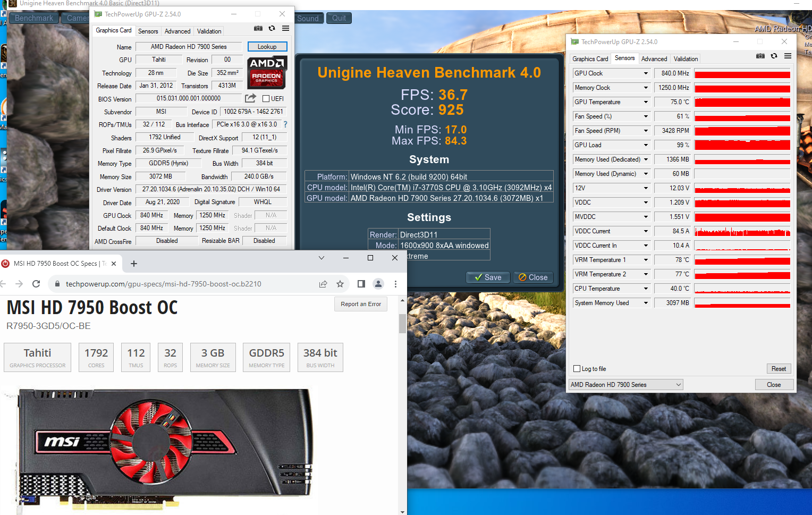
Task: Expand the Memory Used (Dynamic) sensor dropdown
Action: click(646, 174)
